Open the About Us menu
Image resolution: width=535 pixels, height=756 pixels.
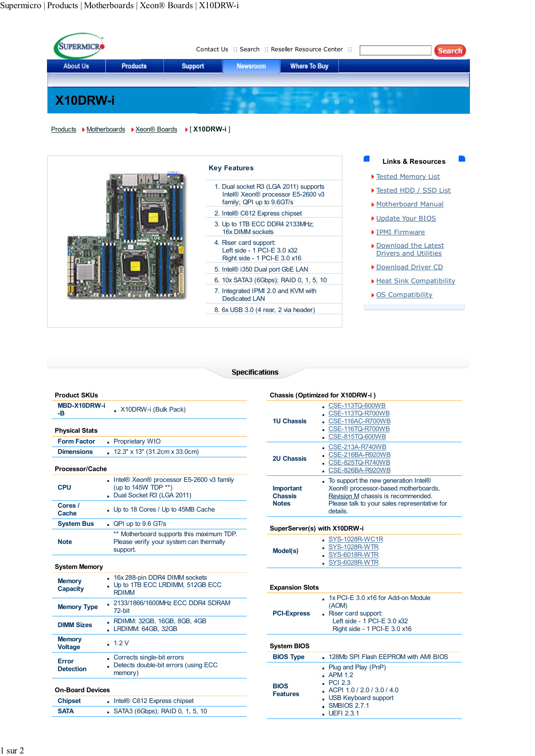[x=76, y=66]
